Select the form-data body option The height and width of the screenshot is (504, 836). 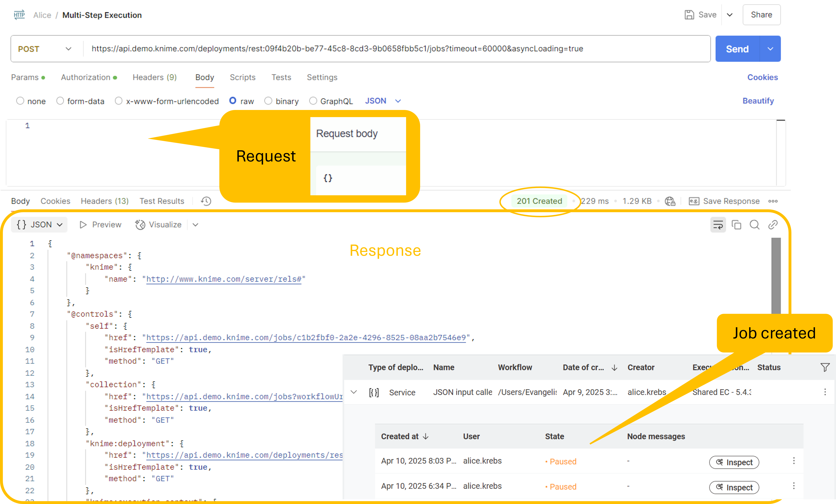click(x=60, y=101)
